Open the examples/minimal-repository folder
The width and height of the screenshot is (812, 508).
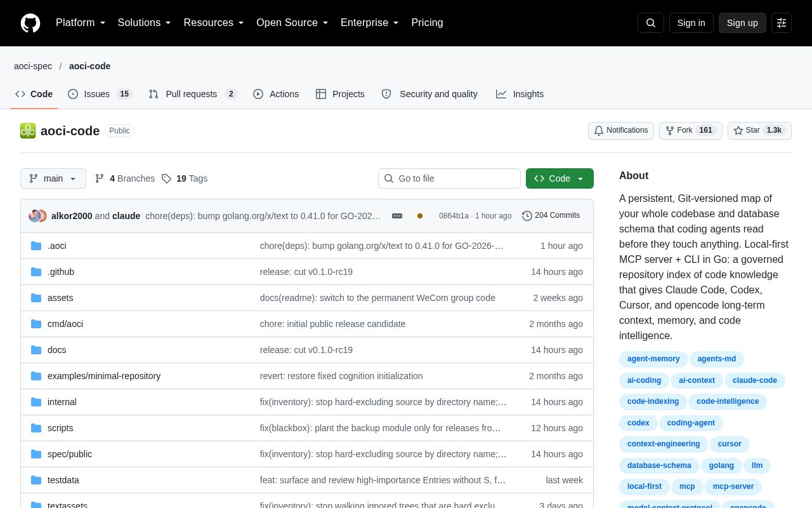104,376
